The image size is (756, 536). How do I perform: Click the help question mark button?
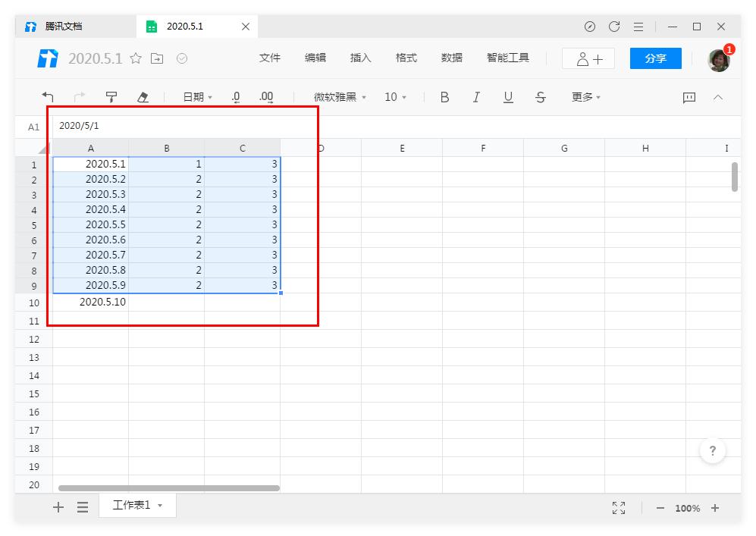[x=713, y=450]
